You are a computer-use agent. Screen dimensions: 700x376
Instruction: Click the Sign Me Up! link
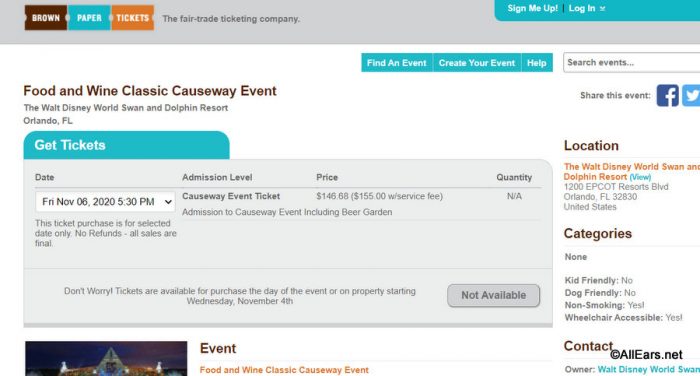(x=532, y=8)
